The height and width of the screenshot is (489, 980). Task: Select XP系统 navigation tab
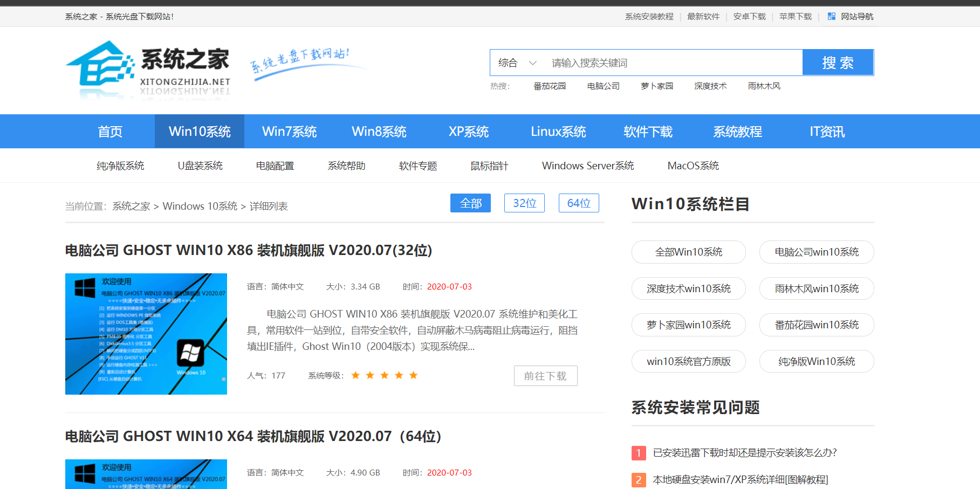coord(468,132)
